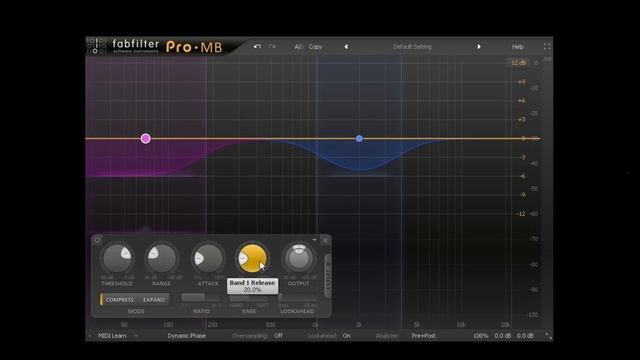Toggle the band power bypass icon
Screen dimensions: 640x360
tap(98, 240)
